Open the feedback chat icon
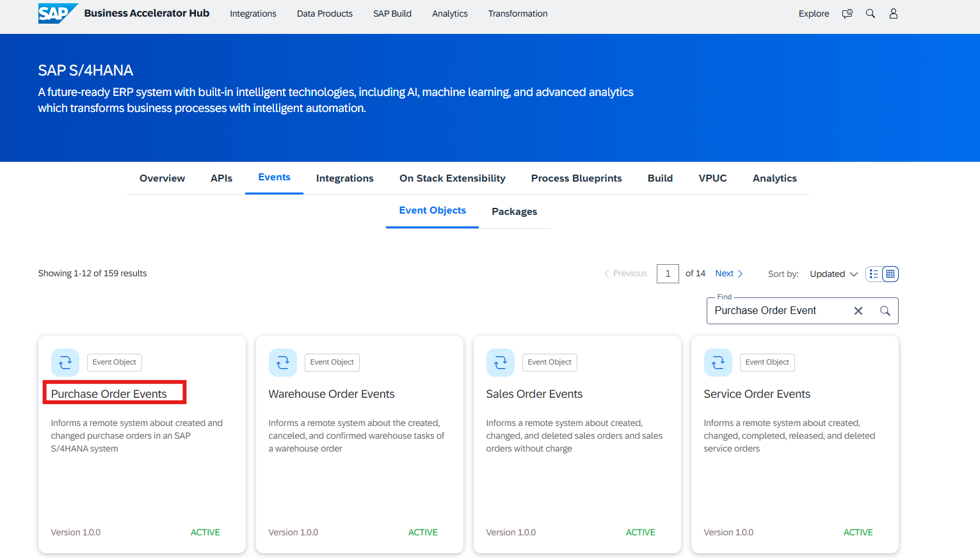This screenshot has height=559, width=980. [x=847, y=13]
